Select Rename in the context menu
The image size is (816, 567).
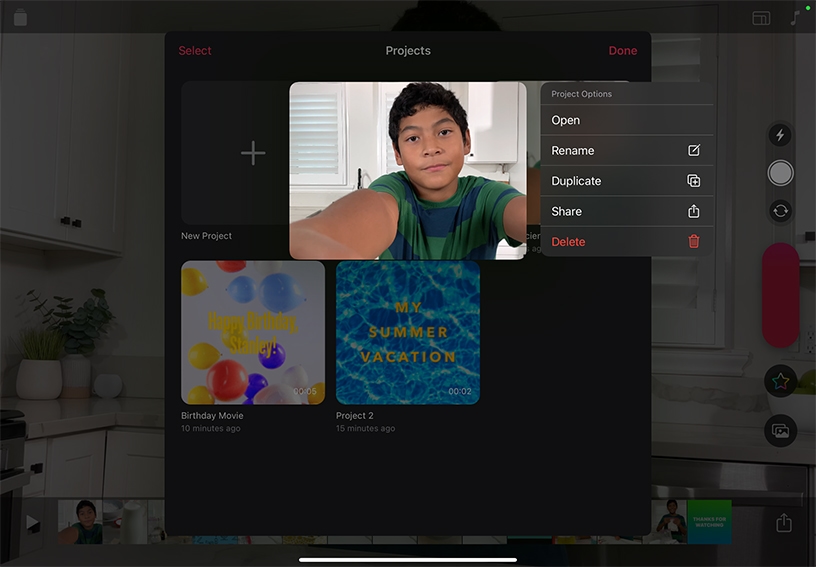[573, 151]
